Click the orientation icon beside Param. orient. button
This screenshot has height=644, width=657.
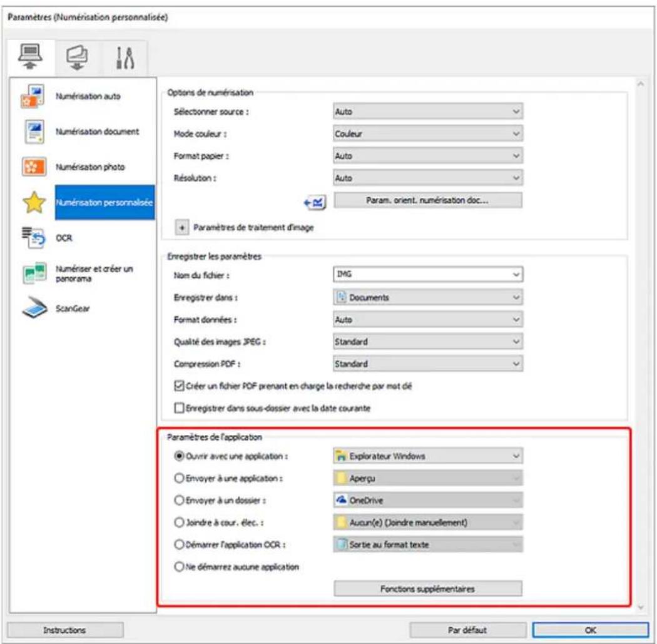click(315, 203)
